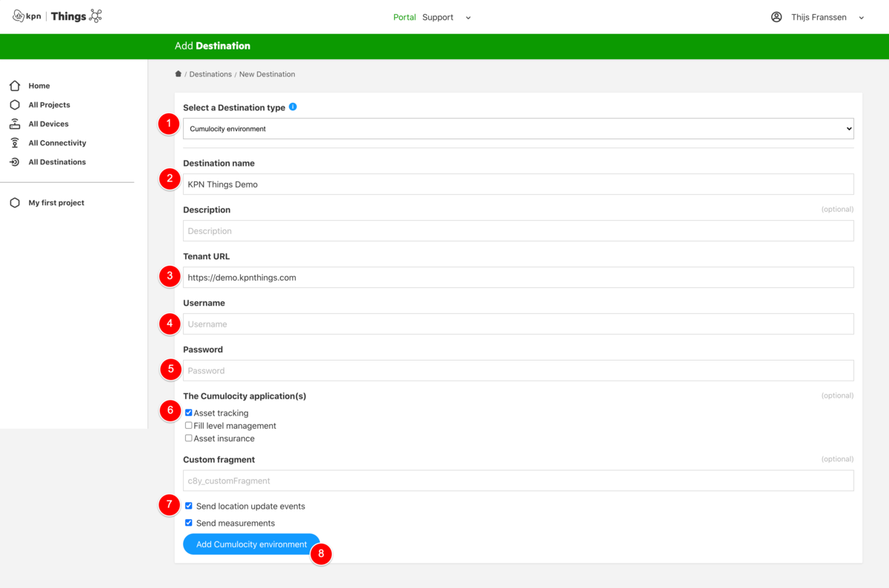Image resolution: width=889 pixels, height=588 pixels.
Task: Go to Home in sidebar
Action: click(x=39, y=86)
